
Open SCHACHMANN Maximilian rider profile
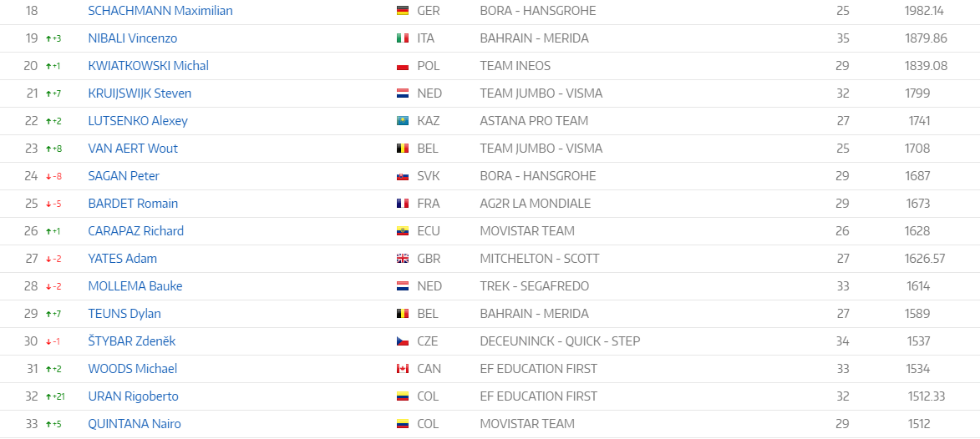point(160,11)
